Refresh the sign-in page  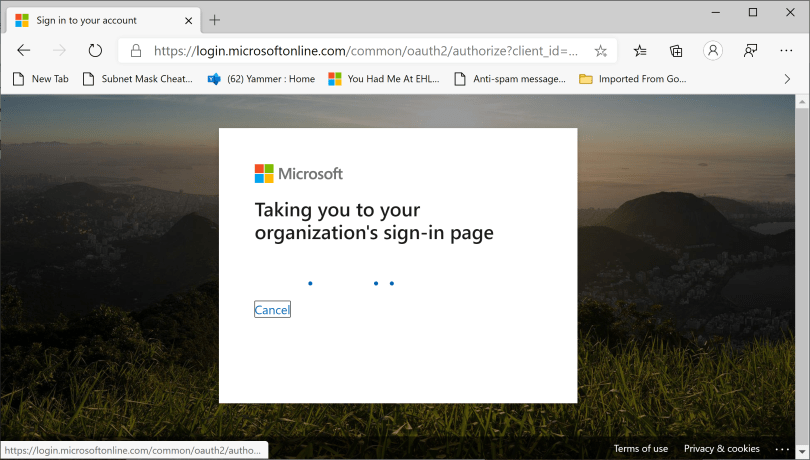[x=95, y=50]
